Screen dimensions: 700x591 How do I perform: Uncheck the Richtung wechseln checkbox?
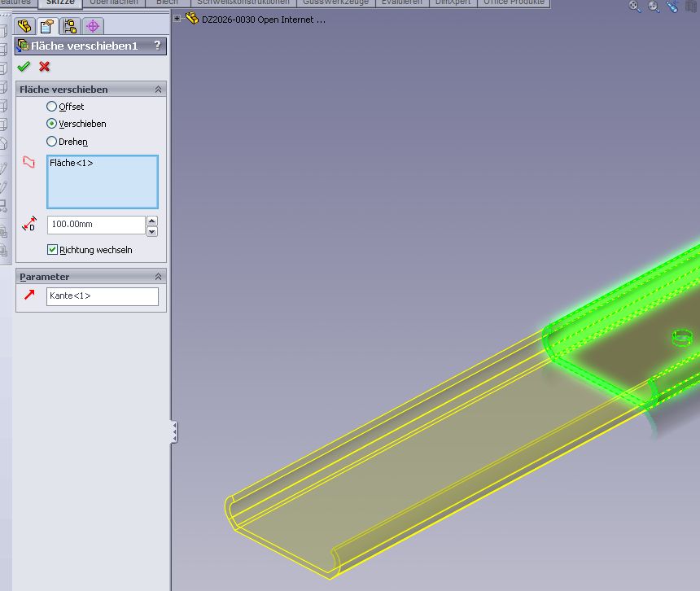pos(52,250)
